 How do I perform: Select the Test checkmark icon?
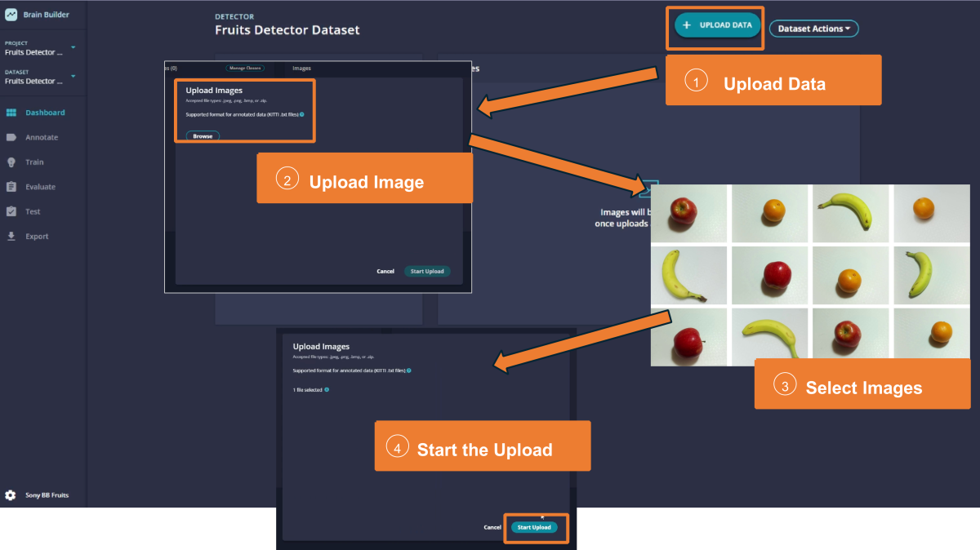pos(11,211)
